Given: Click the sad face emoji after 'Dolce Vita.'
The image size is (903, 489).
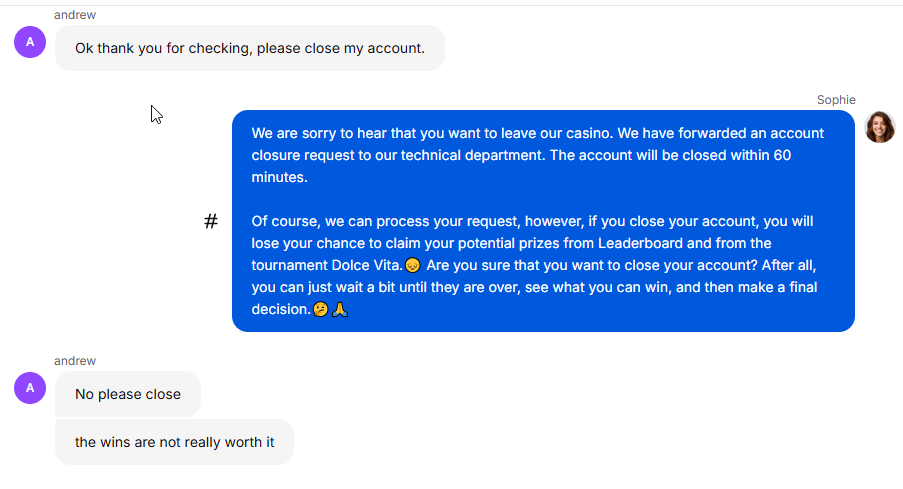Looking at the screenshot, I should click(412, 265).
